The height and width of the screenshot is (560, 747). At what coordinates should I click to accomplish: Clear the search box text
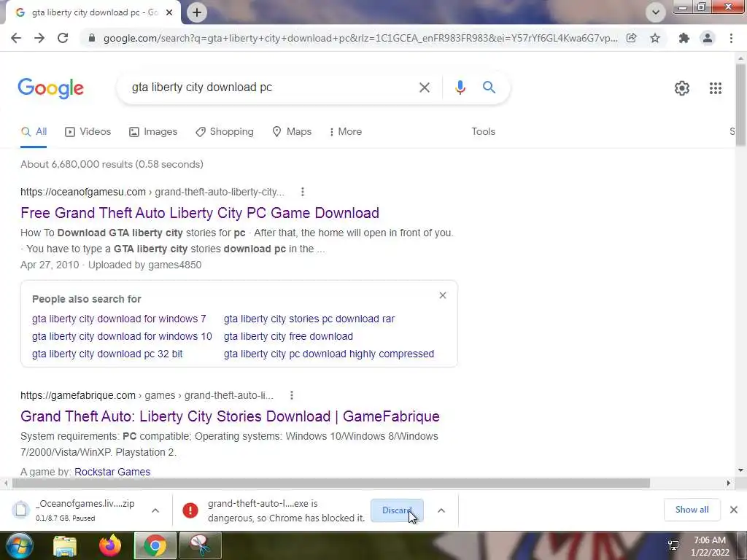click(424, 87)
